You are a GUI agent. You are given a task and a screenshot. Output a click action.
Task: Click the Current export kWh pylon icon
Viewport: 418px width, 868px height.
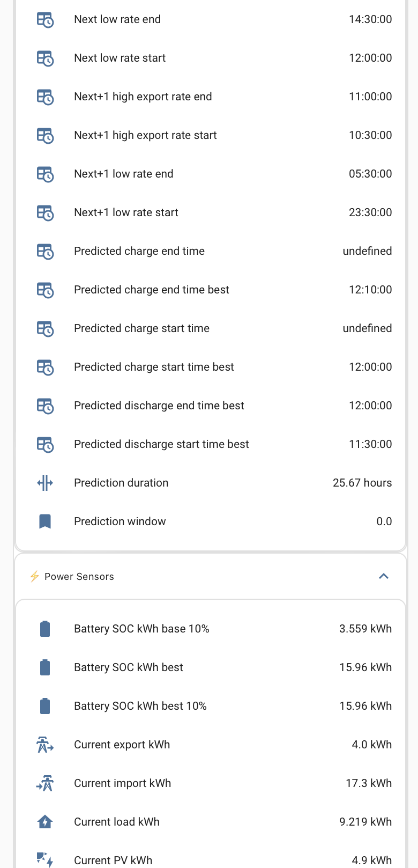[45, 745]
